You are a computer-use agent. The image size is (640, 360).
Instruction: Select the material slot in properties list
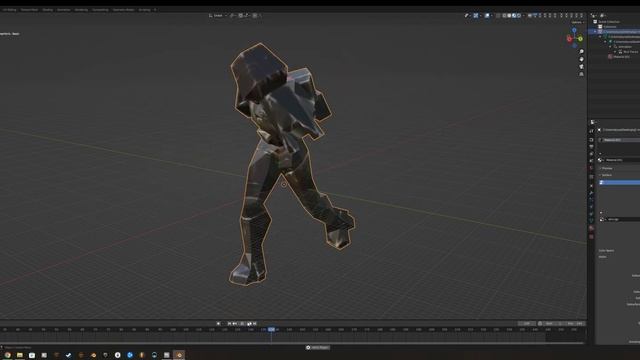point(620,140)
